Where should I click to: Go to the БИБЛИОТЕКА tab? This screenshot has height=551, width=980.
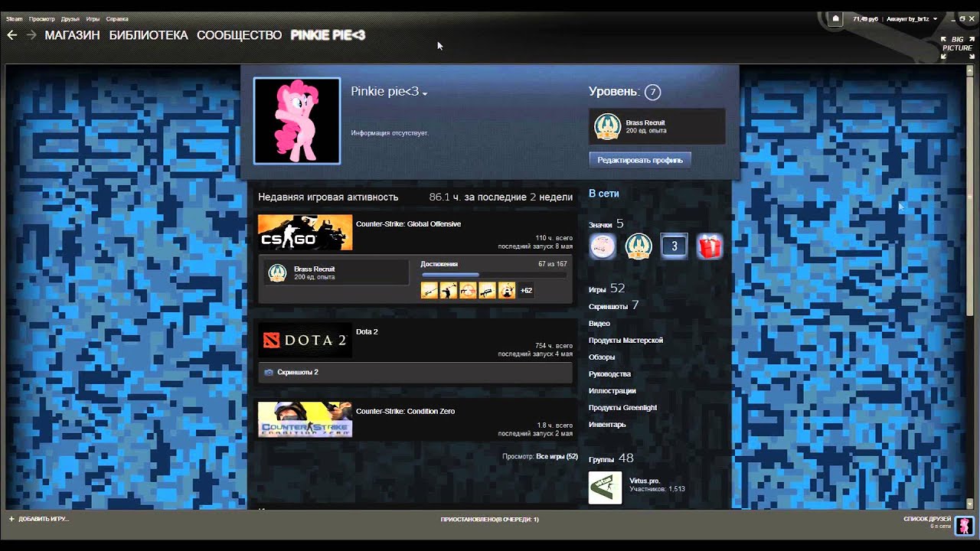point(149,35)
